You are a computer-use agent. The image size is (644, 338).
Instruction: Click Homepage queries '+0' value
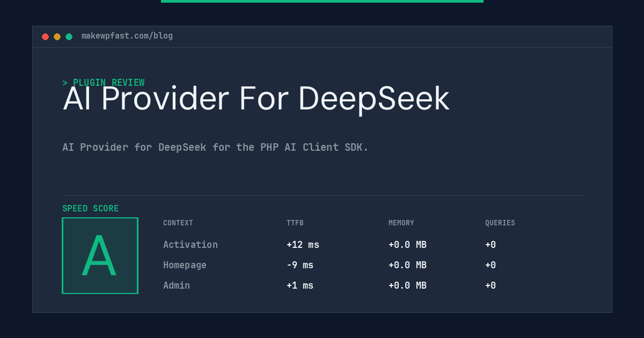click(491, 265)
